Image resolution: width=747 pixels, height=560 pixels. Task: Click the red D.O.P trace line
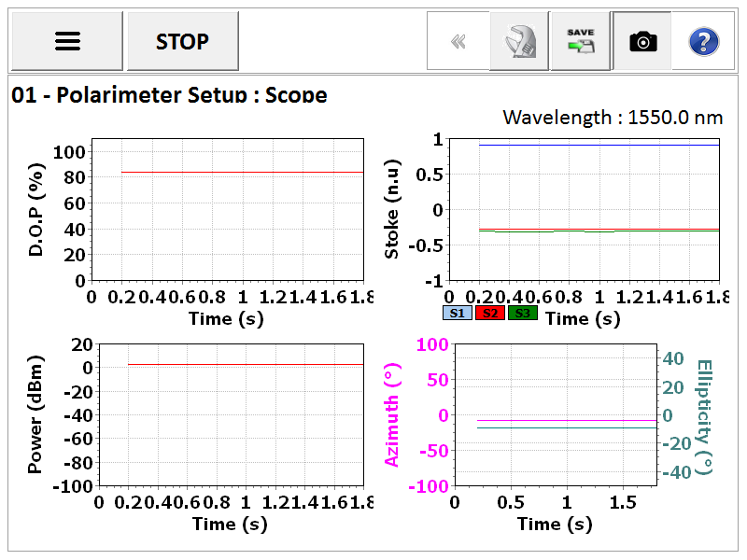pyautogui.click(x=243, y=172)
